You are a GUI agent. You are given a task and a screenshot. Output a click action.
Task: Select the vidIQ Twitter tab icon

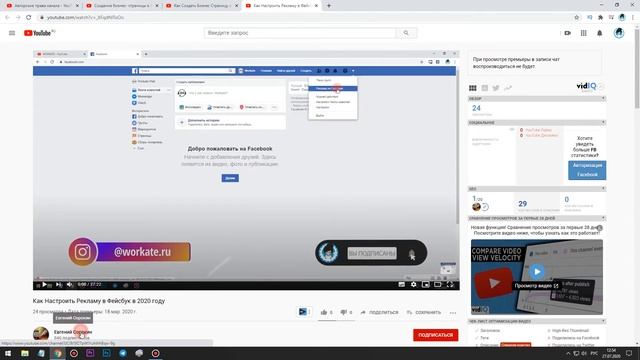pyautogui.click(x=496, y=88)
